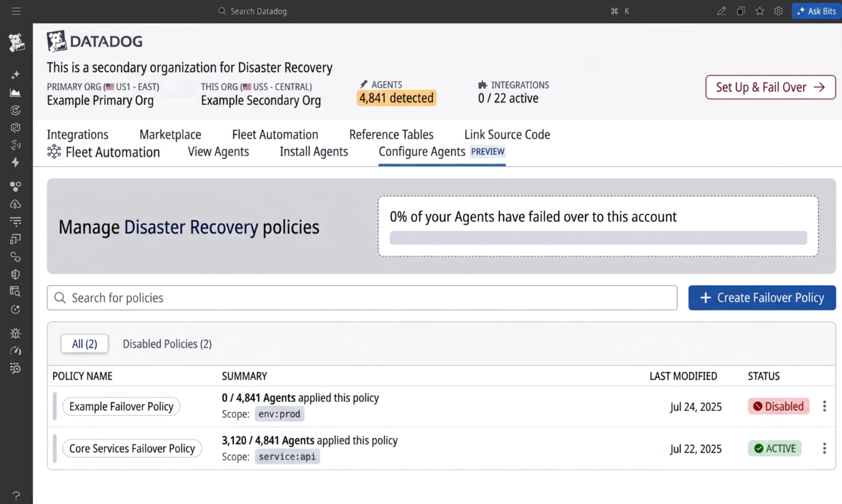Click the copy pages icon in top bar
This screenshot has height=504, width=842.
(741, 11)
